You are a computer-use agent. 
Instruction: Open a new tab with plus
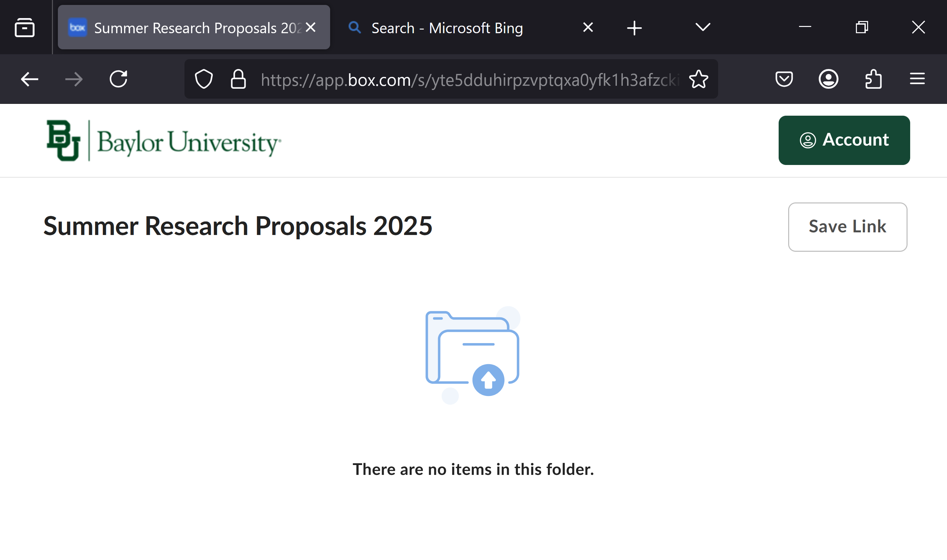pos(635,28)
